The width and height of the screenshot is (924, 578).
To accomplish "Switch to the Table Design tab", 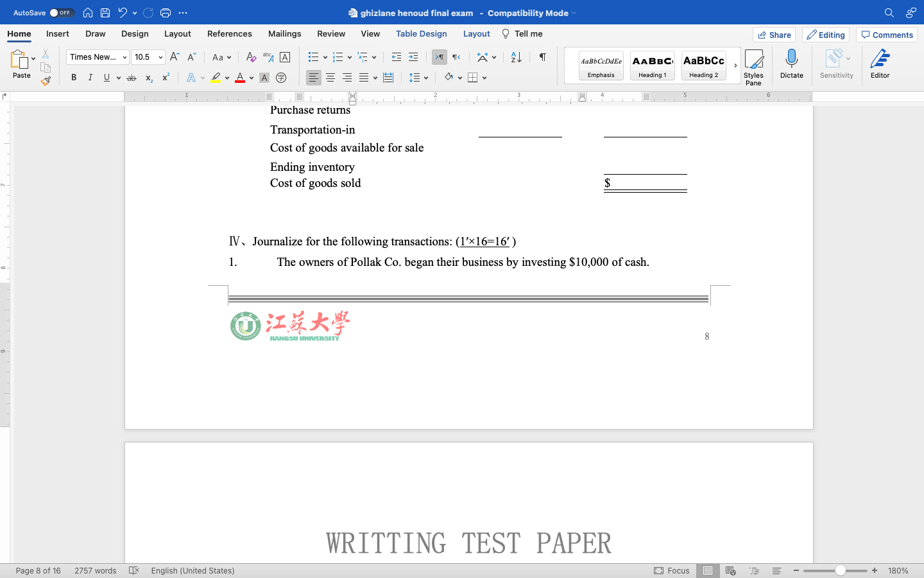I will coord(421,33).
